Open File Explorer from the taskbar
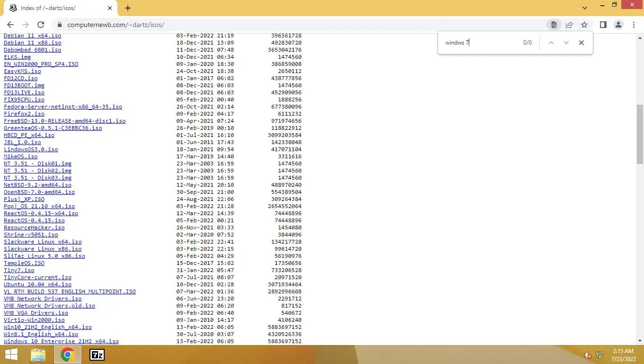 pyautogui.click(x=38, y=355)
